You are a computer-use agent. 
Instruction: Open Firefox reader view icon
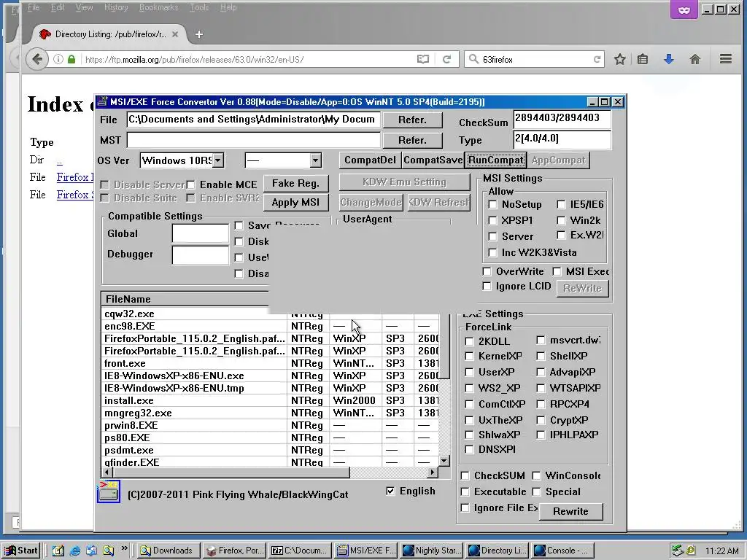422,59
